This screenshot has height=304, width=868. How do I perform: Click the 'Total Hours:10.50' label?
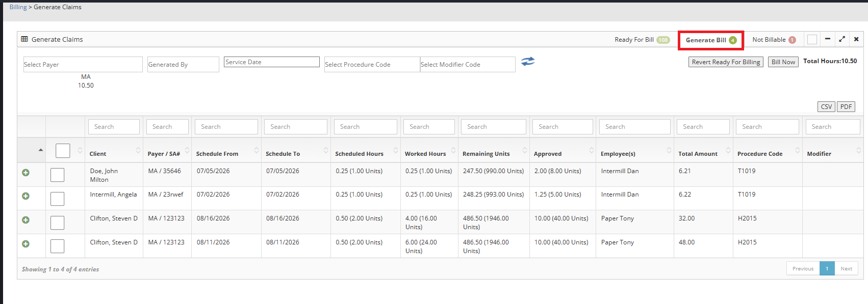point(830,61)
